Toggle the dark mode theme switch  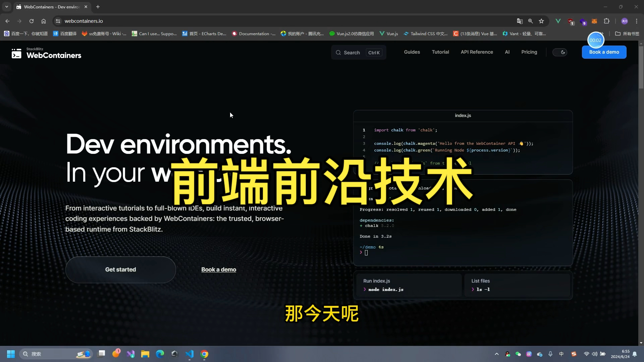(x=560, y=52)
